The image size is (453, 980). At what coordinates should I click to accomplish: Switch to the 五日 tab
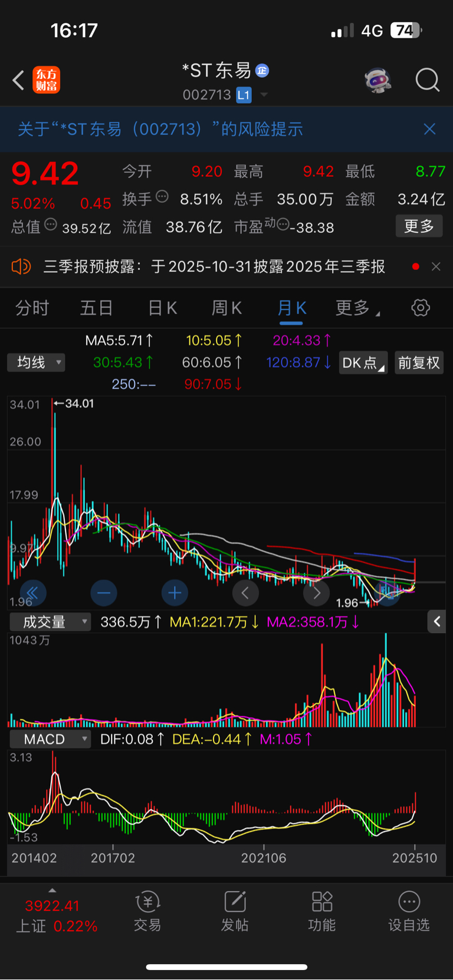click(x=96, y=308)
